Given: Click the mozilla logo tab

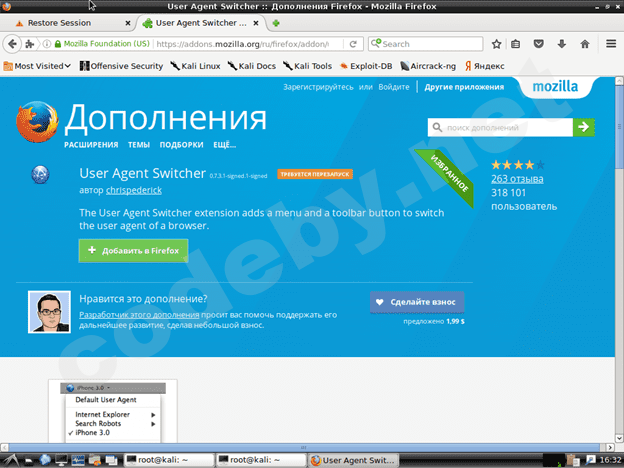Looking at the screenshot, I should [x=555, y=86].
